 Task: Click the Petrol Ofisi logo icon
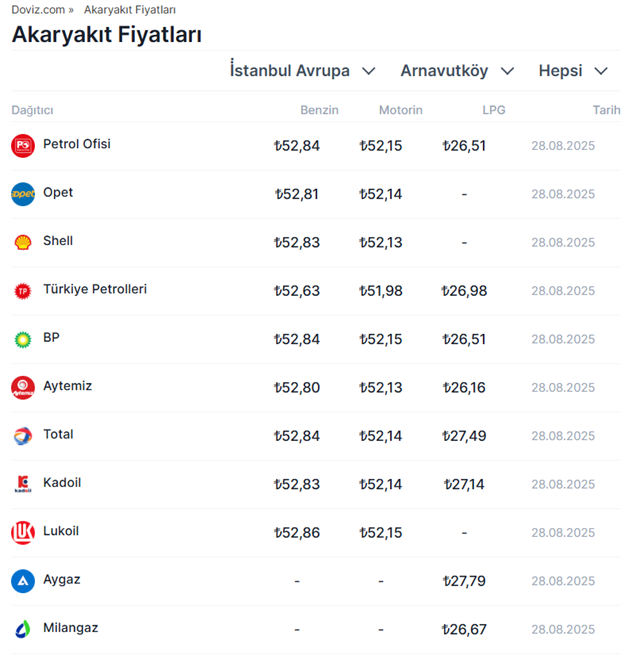click(x=22, y=146)
